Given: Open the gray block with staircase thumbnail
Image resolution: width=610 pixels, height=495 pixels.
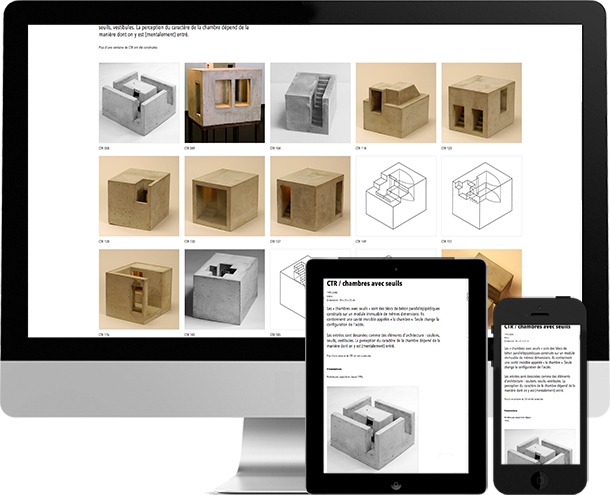Looking at the screenshot, I should tap(310, 101).
